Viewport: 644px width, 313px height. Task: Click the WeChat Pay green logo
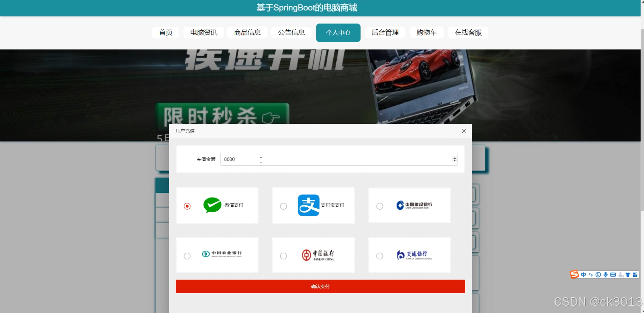[212, 205]
